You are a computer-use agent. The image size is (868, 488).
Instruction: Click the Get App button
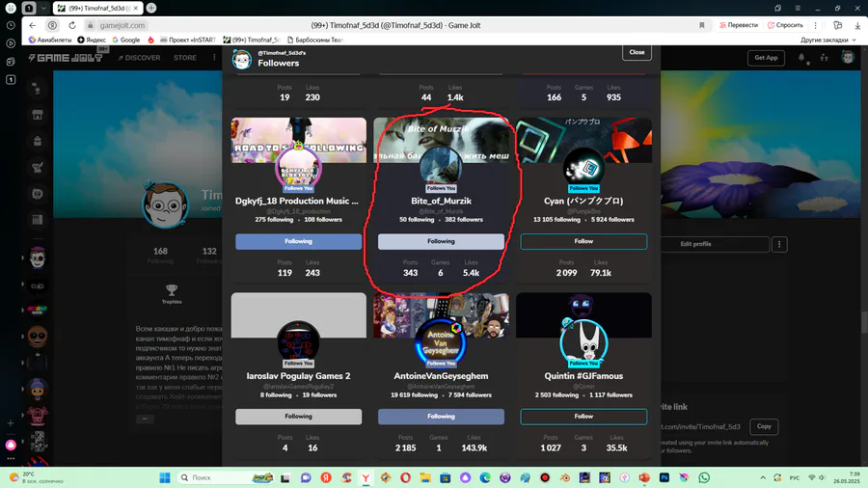[766, 58]
